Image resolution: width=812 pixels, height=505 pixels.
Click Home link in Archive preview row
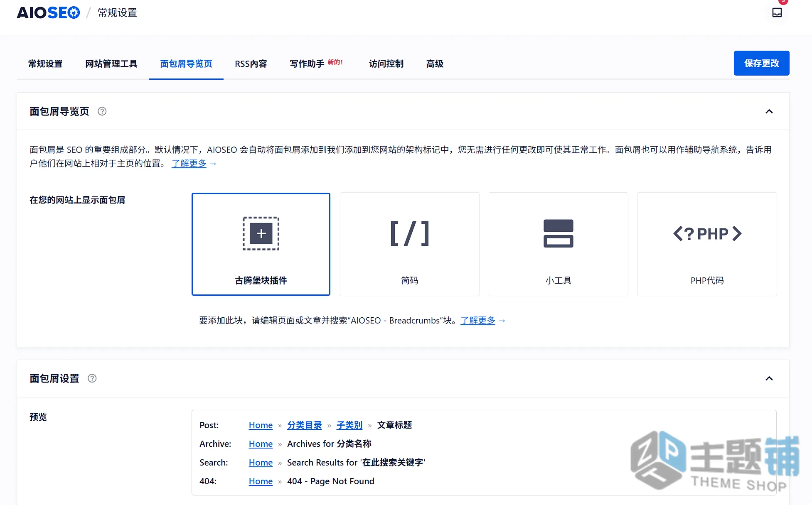261,444
